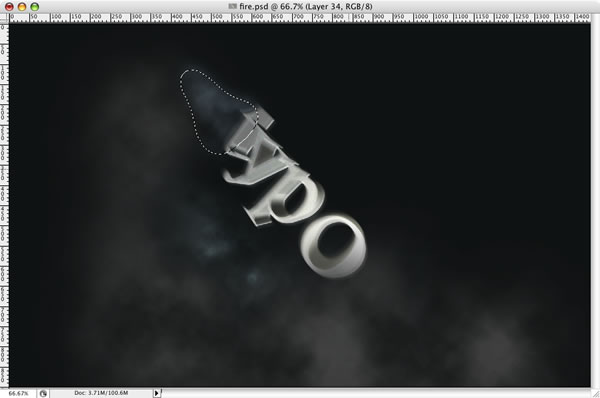The image size is (600, 398).
Task: Click the ruler origin corner box
Action: (x=4, y=18)
